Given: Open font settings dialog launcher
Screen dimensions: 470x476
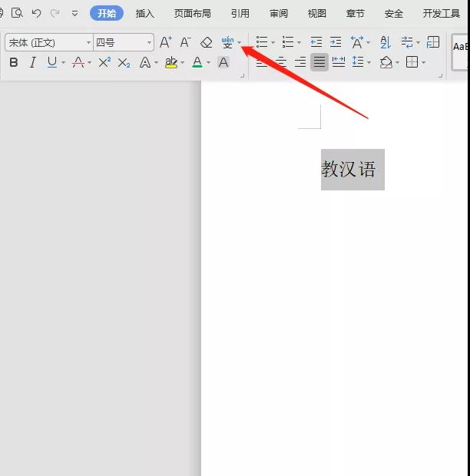Looking at the screenshot, I should [x=242, y=75].
